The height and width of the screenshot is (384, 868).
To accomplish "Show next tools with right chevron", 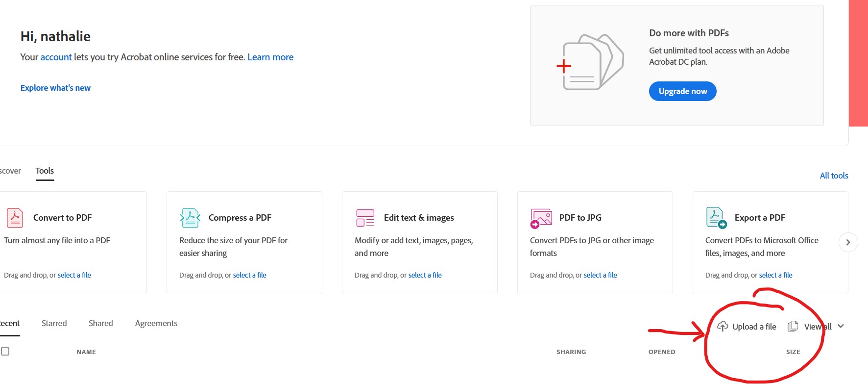I will [x=848, y=242].
